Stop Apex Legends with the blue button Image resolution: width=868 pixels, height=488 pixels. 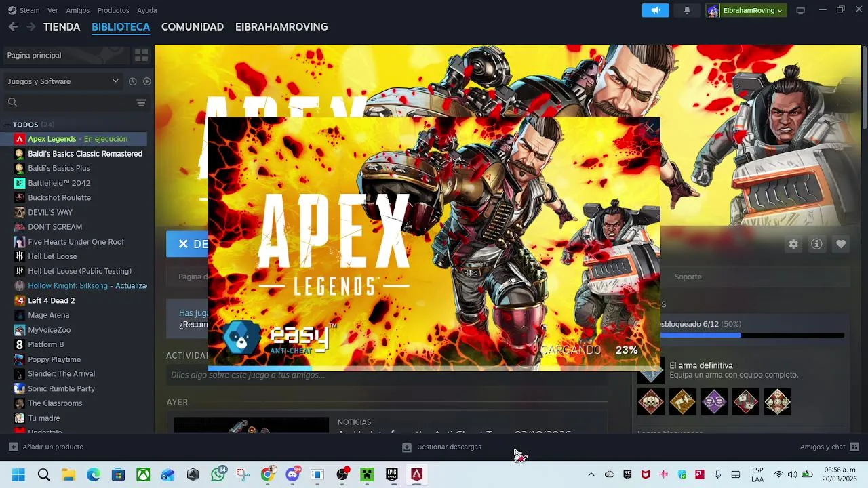point(187,244)
